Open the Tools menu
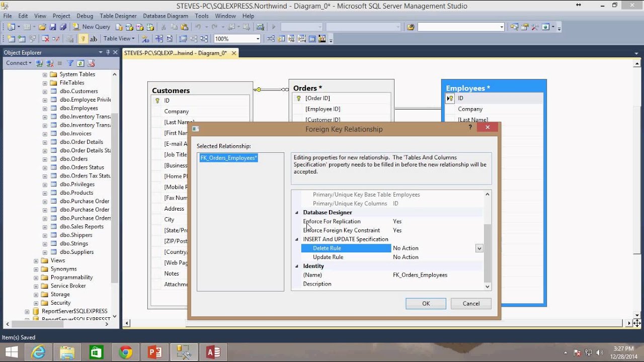Image resolution: width=644 pixels, height=362 pixels. pyautogui.click(x=202, y=16)
